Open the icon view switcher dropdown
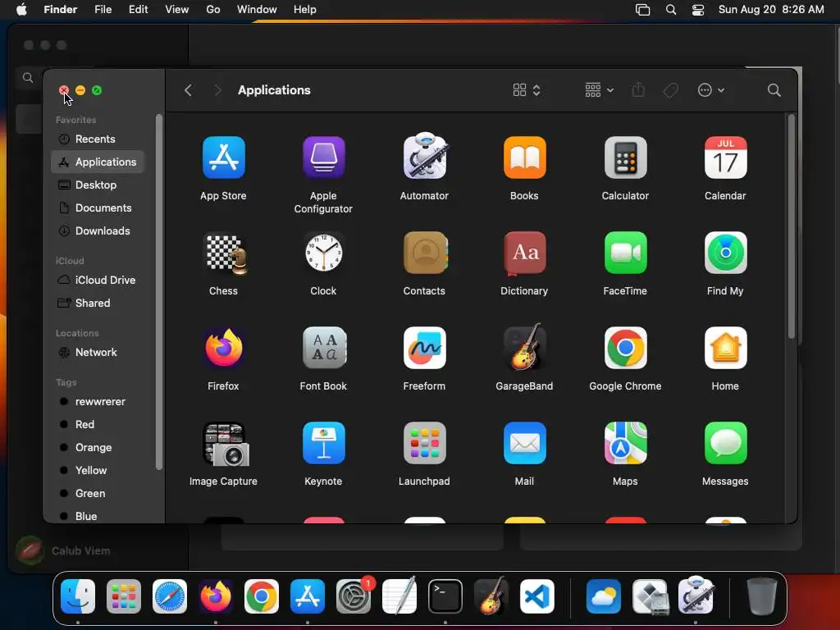 coord(527,90)
